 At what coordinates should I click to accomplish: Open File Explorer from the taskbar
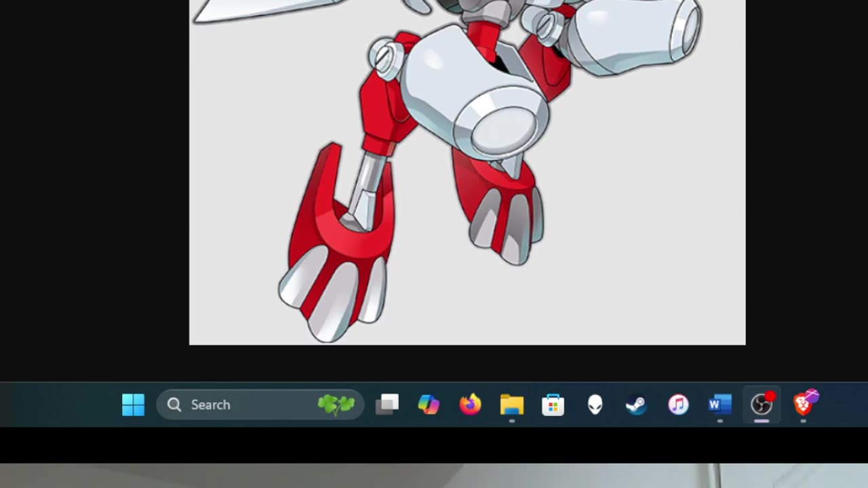(x=512, y=405)
